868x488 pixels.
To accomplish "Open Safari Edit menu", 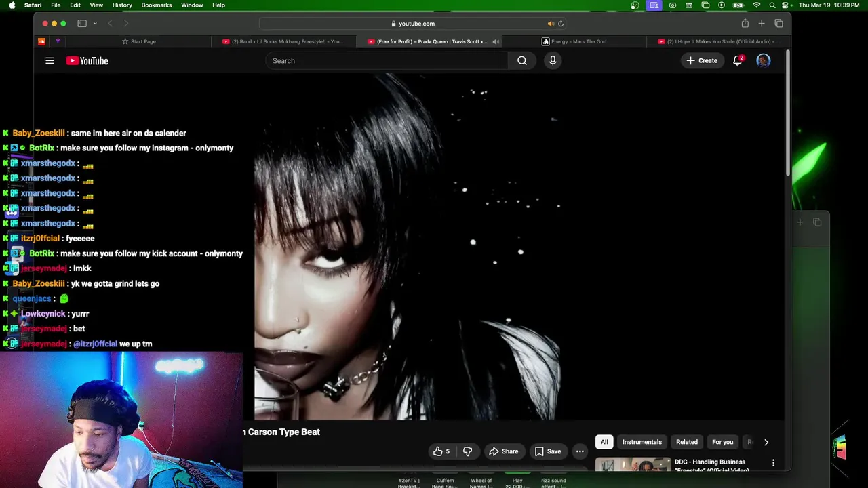I will click(75, 5).
